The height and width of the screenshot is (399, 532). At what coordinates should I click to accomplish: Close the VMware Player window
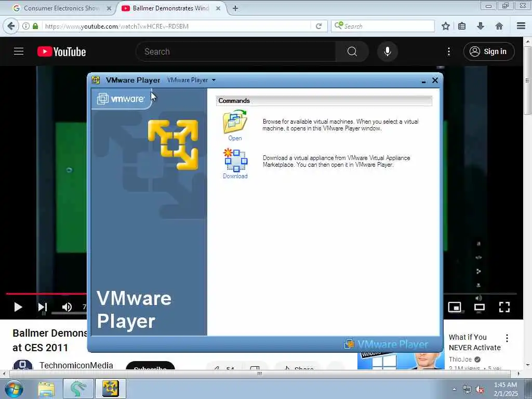[x=435, y=81]
